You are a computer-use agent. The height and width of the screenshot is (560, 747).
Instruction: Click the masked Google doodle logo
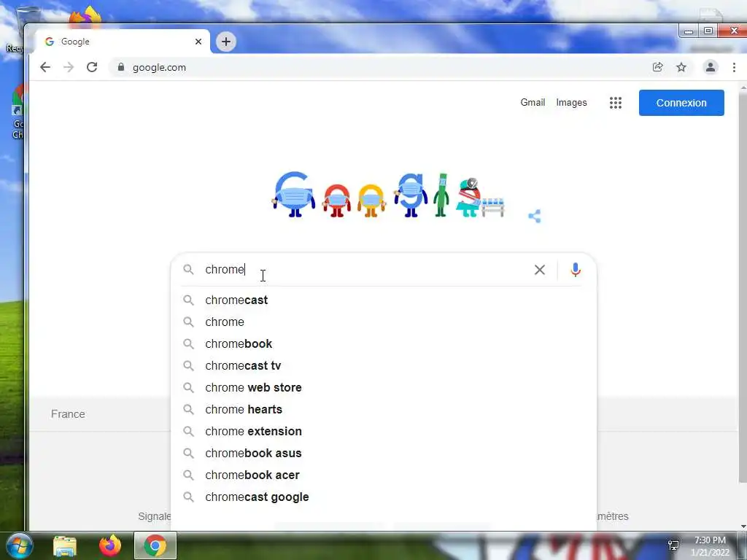[x=388, y=195]
